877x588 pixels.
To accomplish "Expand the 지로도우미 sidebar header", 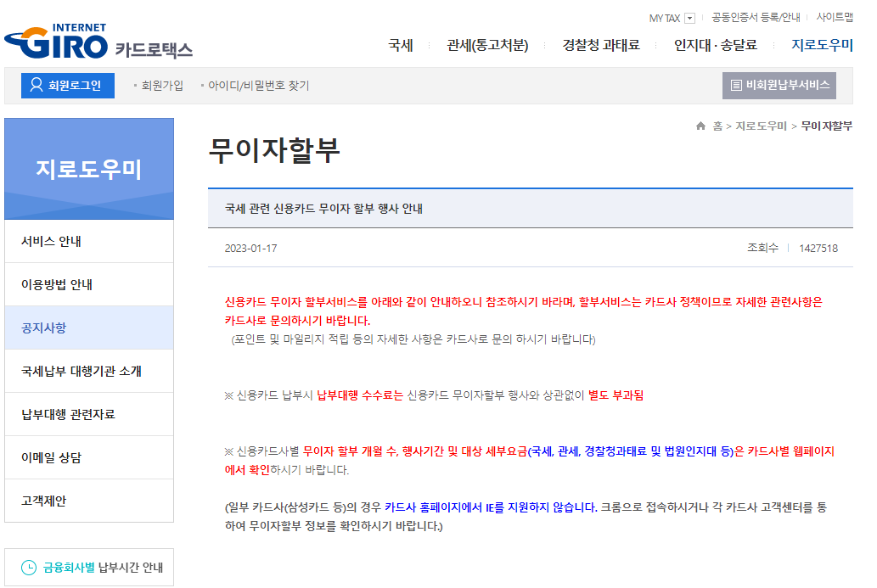I will point(89,168).
